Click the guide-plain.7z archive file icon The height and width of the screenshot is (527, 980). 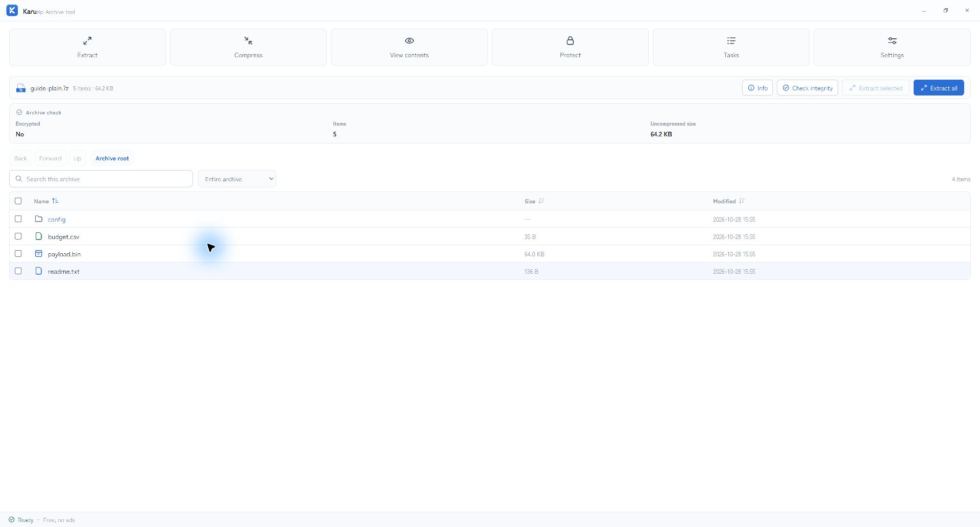21,88
